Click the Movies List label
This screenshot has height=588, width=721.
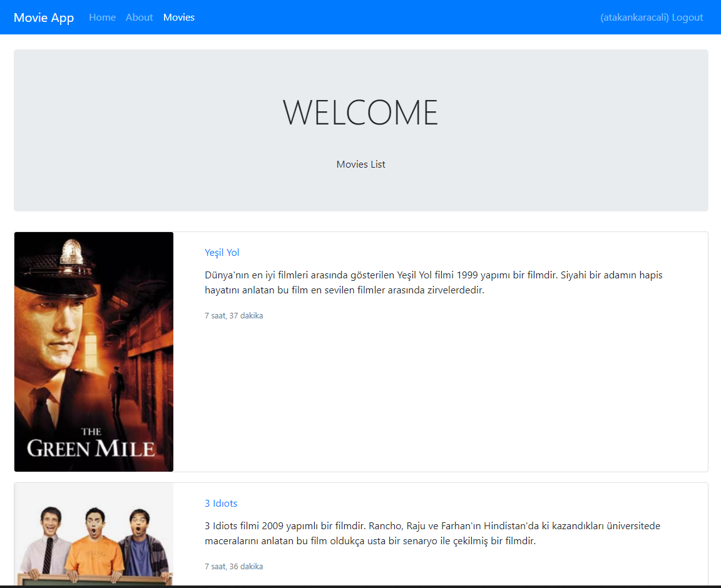pyautogui.click(x=360, y=164)
